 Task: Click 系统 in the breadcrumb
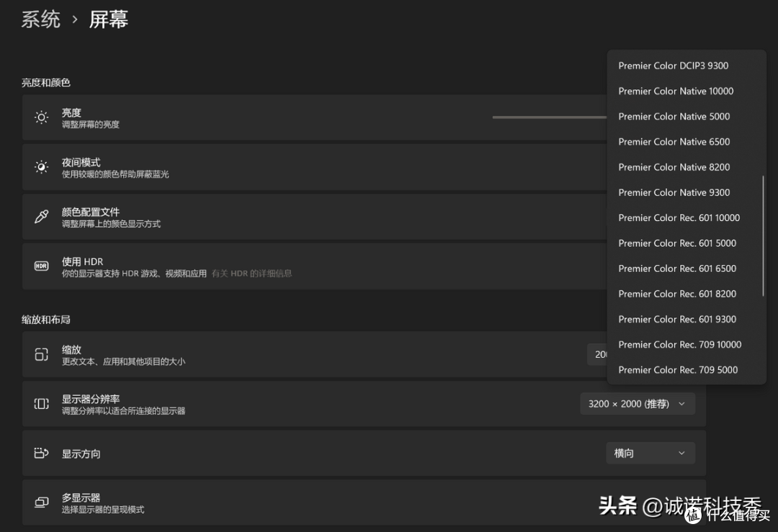pos(41,19)
